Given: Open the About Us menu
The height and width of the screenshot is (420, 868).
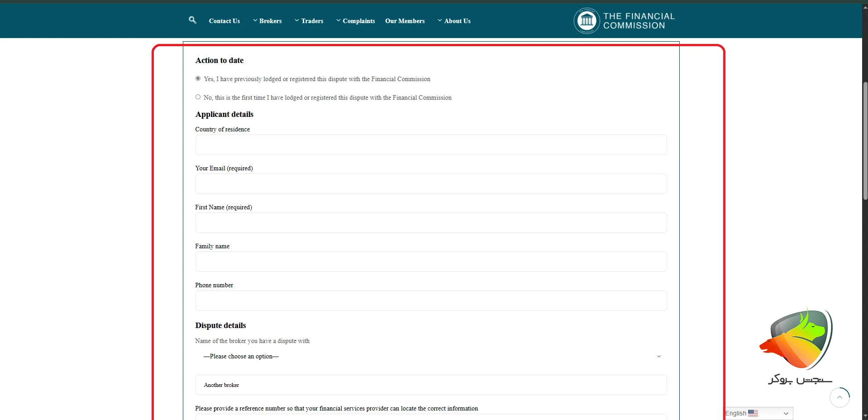Looking at the screenshot, I should pos(454,21).
